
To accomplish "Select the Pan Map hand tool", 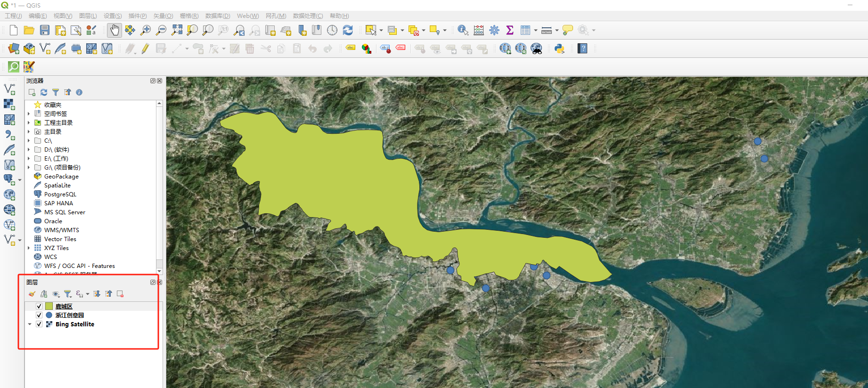I will click(114, 30).
